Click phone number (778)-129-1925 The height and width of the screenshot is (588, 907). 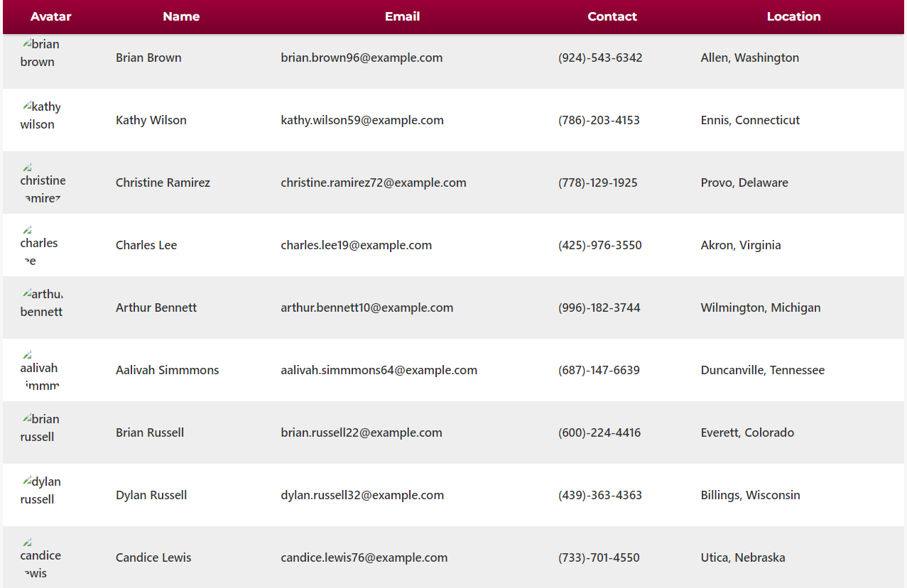pos(598,183)
